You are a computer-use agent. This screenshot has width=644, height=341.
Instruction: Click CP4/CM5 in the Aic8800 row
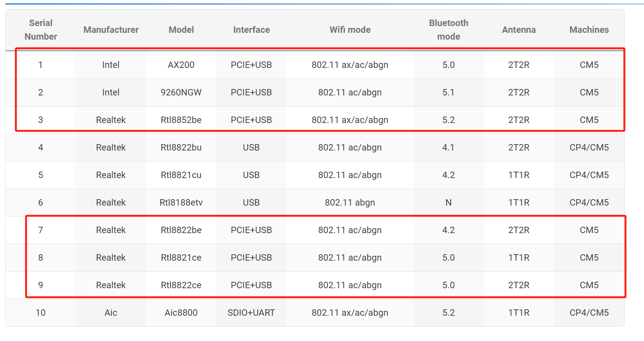[x=589, y=313]
